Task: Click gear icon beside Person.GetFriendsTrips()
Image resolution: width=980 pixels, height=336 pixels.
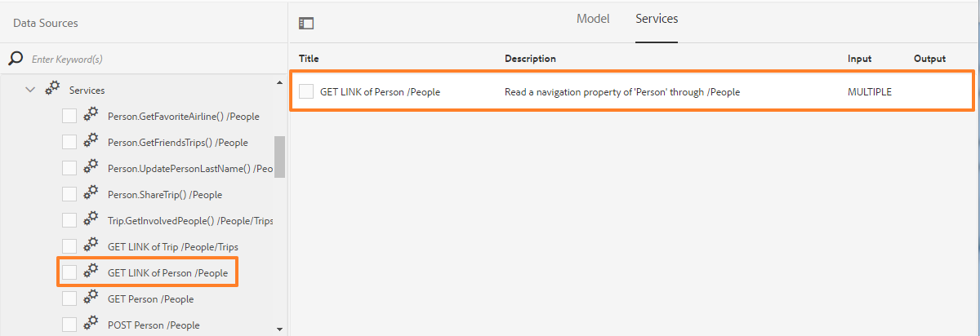Action: coord(91,142)
